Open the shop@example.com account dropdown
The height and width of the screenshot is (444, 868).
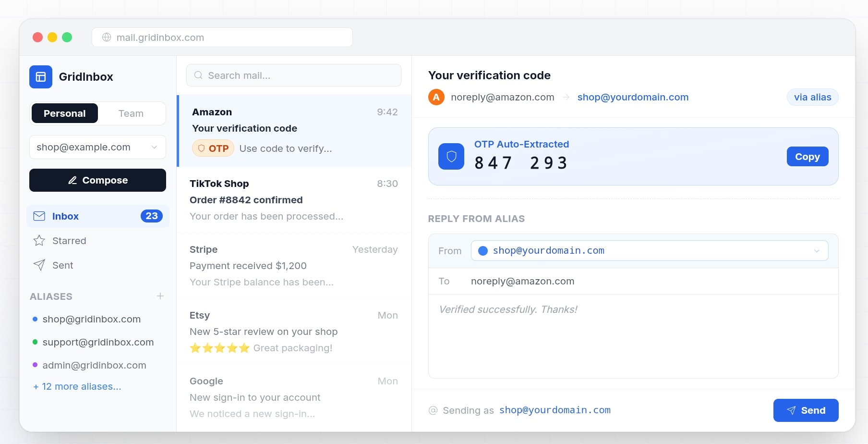97,147
